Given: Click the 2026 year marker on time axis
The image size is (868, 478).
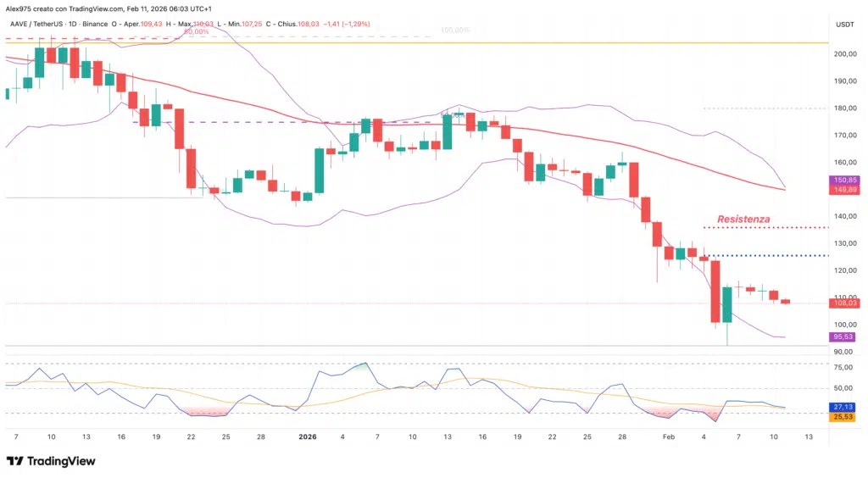Looking at the screenshot, I should [307, 437].
